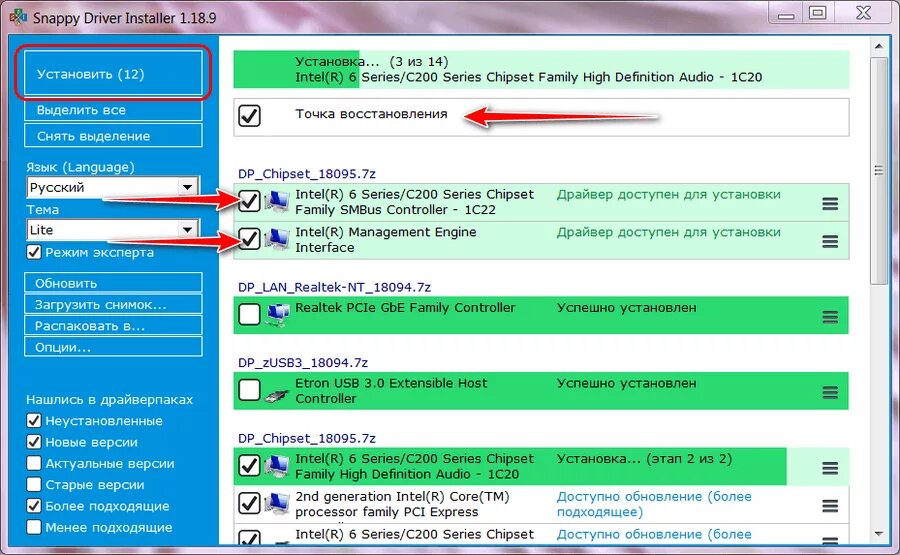Screen dimensions: 900x555
Task: Maximize the Snappy Driver Installer window
Action: (x=817, y=13)
